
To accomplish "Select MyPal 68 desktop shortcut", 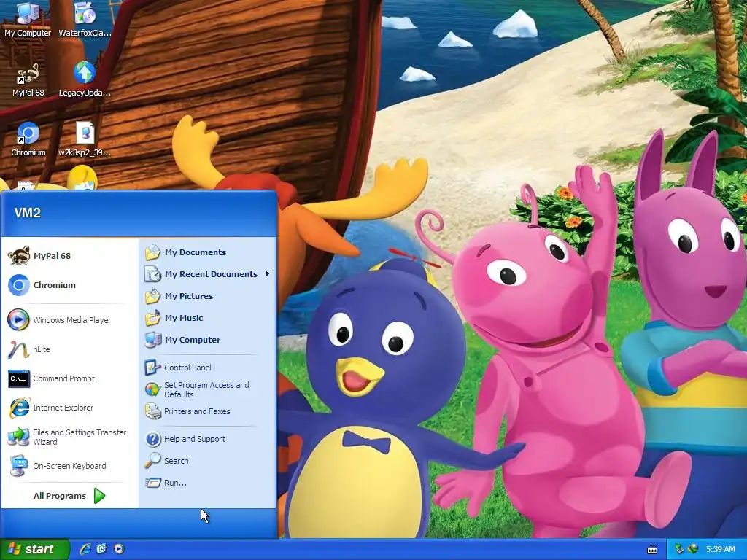I will coord(28,79).
